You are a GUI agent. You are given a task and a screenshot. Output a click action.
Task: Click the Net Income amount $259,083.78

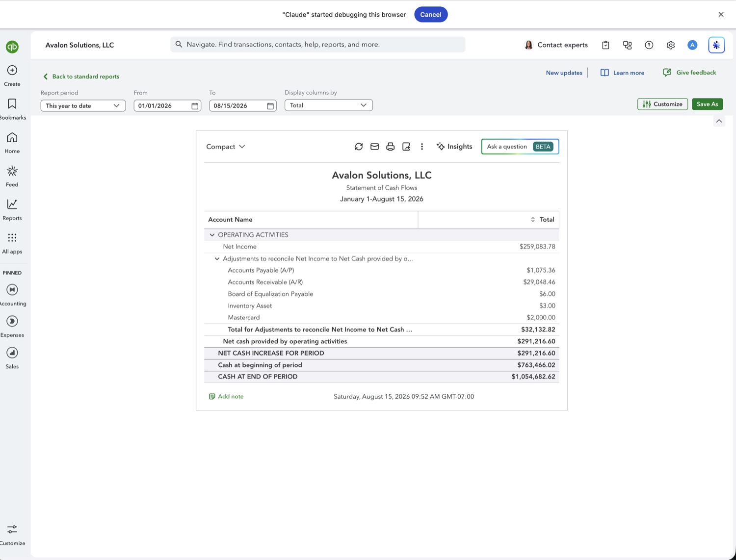(x=537, y=247)
